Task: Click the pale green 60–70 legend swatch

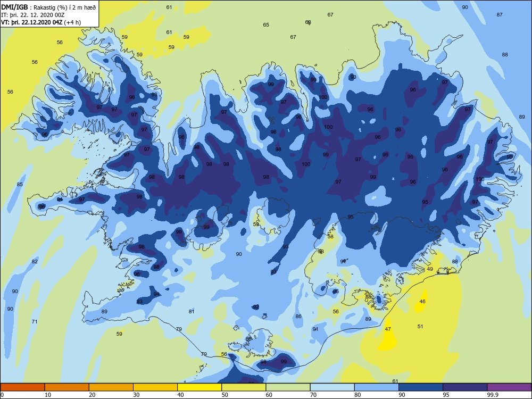Action: pos(288,387)
